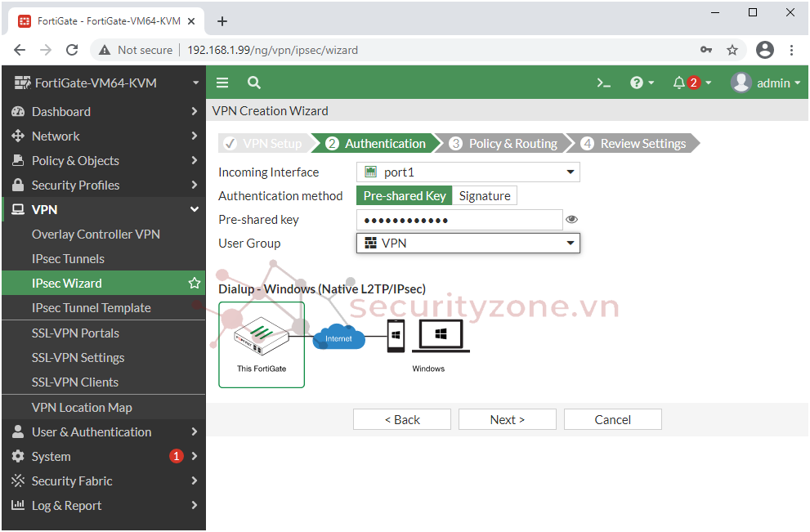Open the User Group dropdown

468,244
